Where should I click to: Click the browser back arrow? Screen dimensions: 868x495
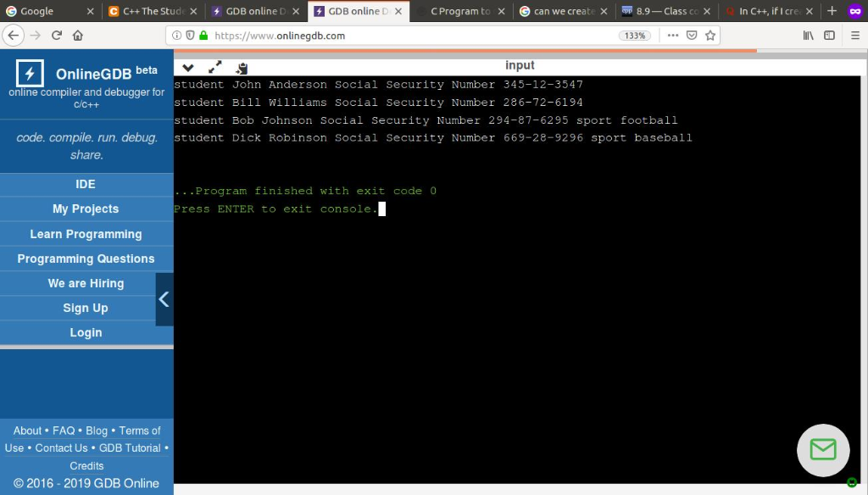15,35
